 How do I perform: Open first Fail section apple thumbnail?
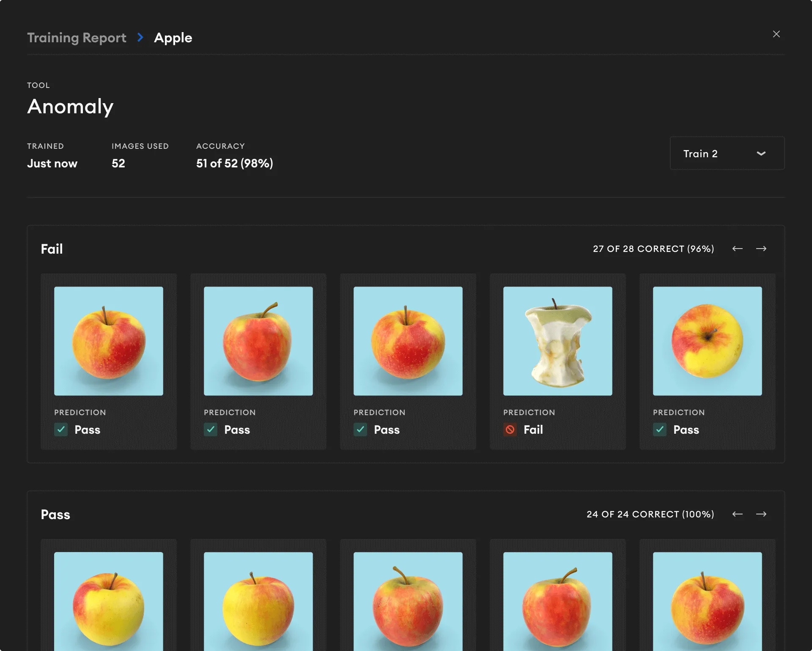tap(109, 341)
